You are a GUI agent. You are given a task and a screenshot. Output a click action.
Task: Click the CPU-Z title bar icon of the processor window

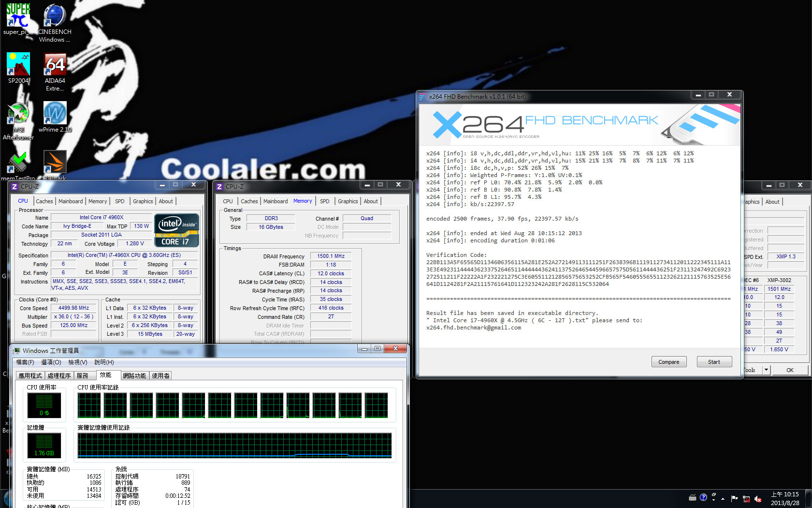click(x=14, y=186)
